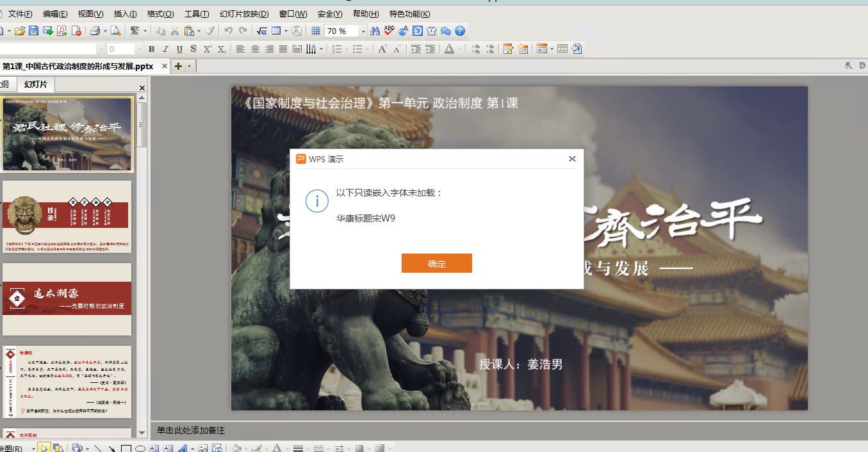868x452 pixels.
Task: Open print preview with the magnifier icon
Action: point(116,31)
